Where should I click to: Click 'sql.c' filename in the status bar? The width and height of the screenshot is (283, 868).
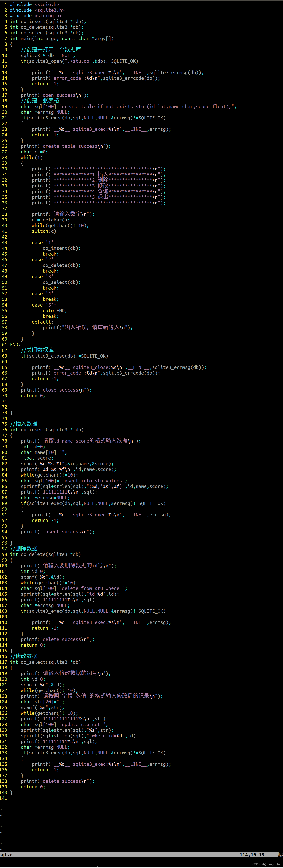(x=6, y=855)
